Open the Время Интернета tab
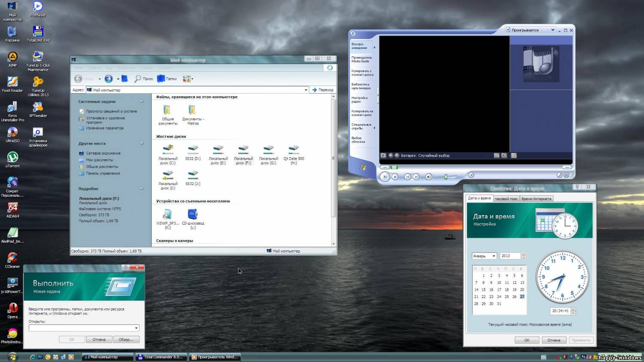This screenshot has width=644, height=362. pyautogui.click(x=536, y=199)
